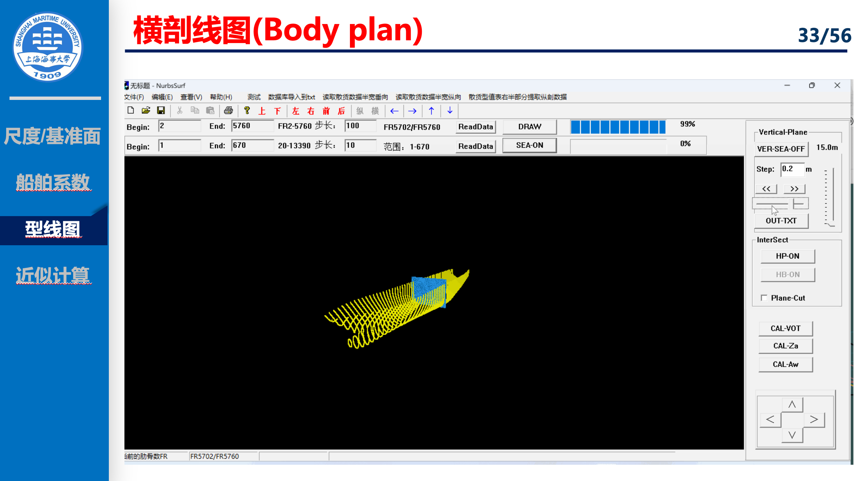Click the Print toolbar icon
Viewport: 868px width, 481px height.
229,110
